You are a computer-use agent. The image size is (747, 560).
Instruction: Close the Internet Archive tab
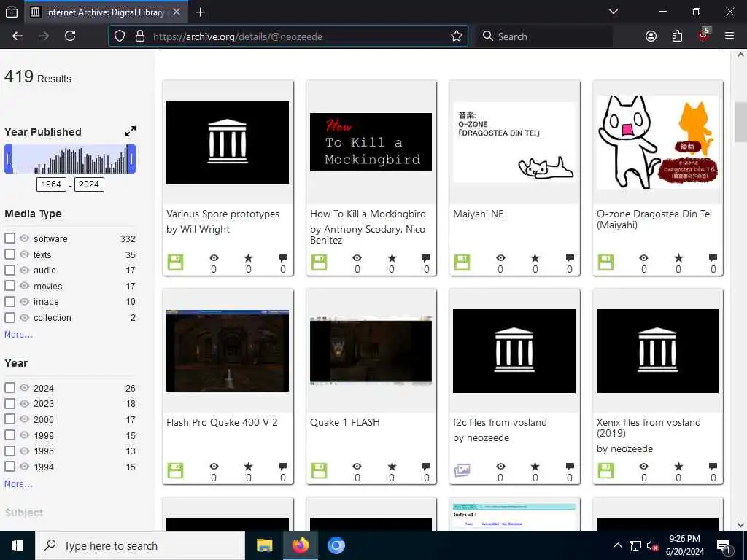[177, 12]
